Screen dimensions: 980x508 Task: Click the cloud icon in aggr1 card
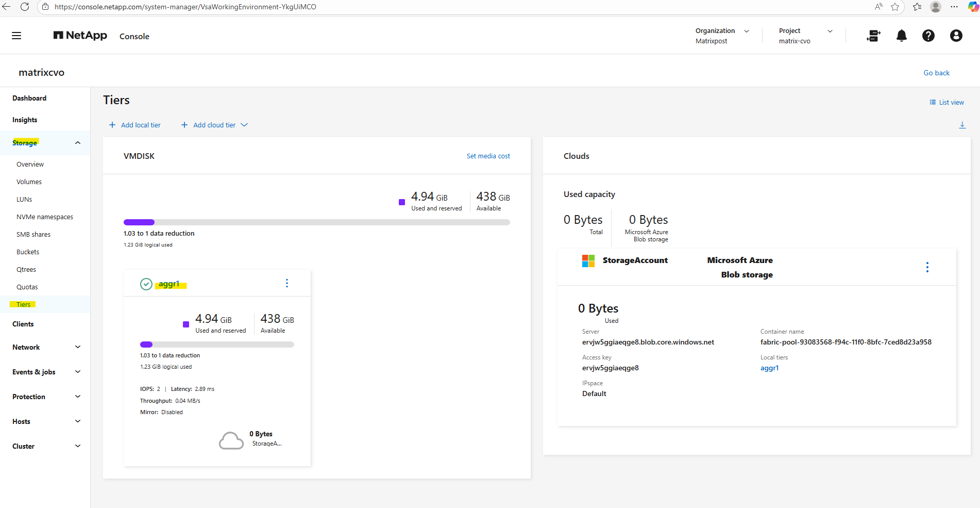pyautogui.click(x=231, y=440)
